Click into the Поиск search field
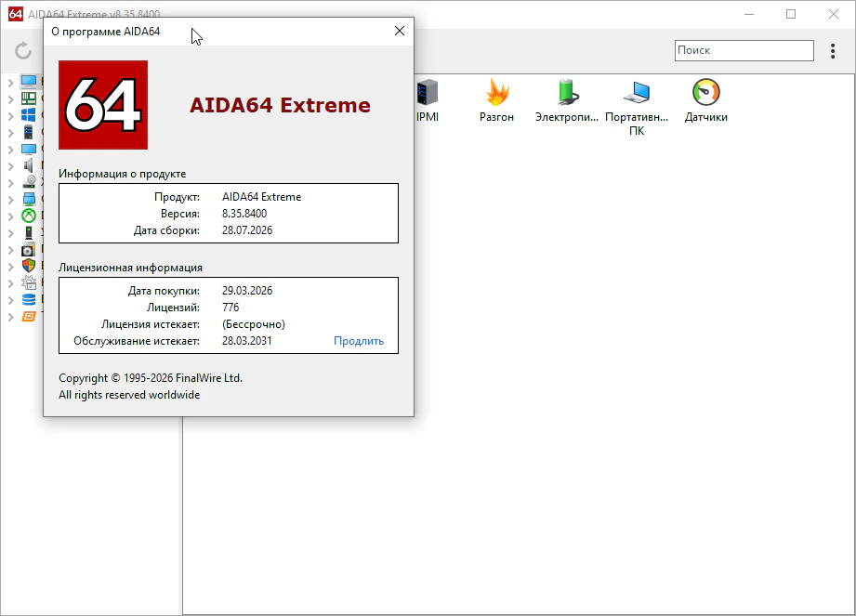This screenshot has width=856, height=616. coord(744,51)
